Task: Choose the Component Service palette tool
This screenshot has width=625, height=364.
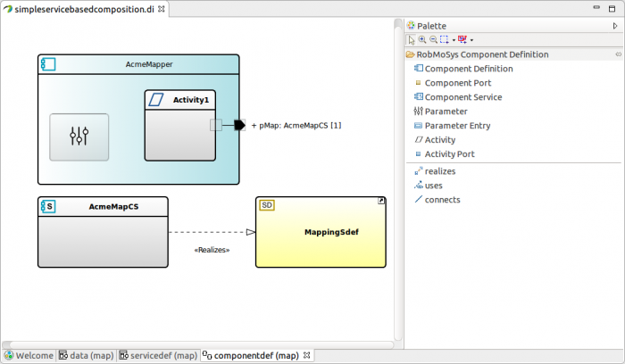Action: click(462, 97)
